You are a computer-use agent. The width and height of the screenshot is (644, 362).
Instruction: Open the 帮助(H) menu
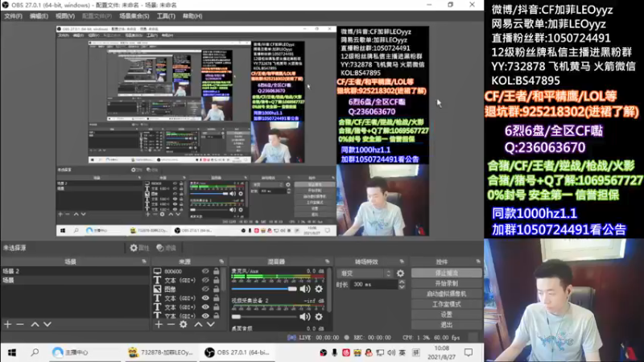coord(192,16)
